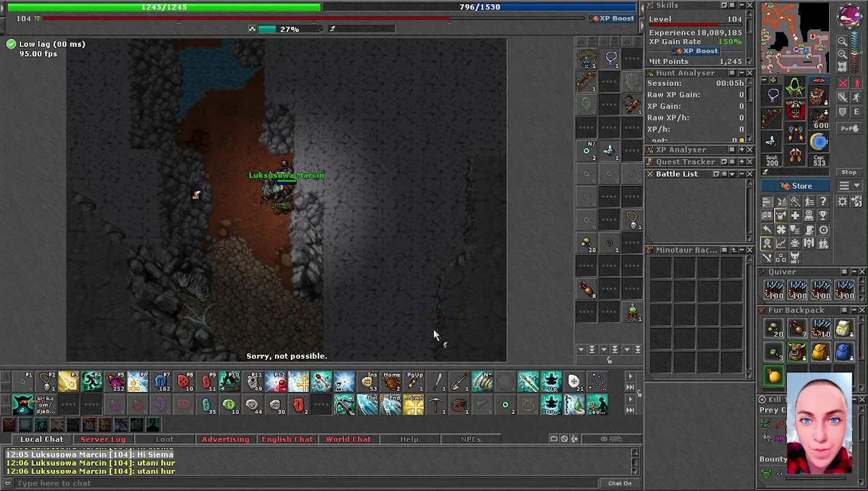The height and width of the screenshot is (491, 868).
Task: Click the minimap compass rose
Action: pos(850,16)
